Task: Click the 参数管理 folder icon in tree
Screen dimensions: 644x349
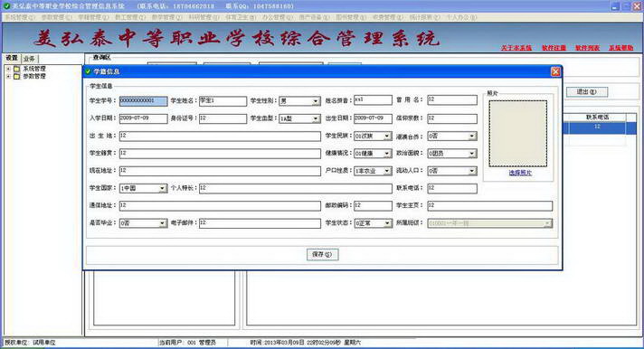Action: pyautogui.click(x=17, y=76)
